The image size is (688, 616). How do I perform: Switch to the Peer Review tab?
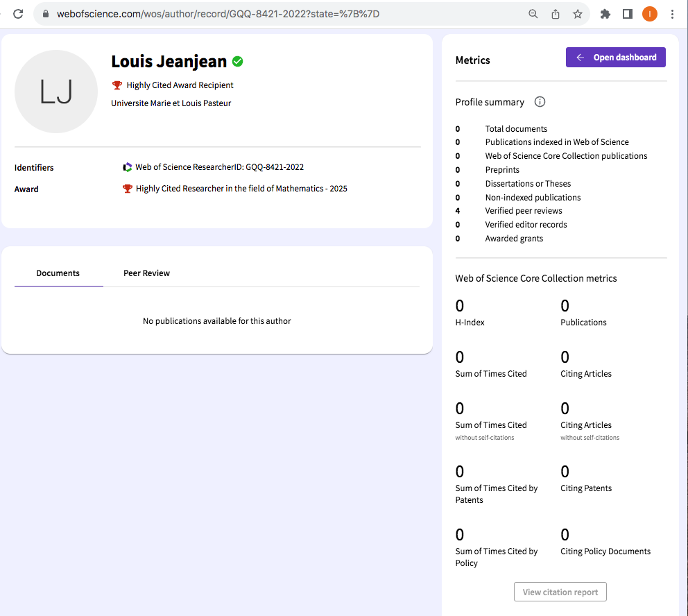pyautogui.click(x=146, y=273)
